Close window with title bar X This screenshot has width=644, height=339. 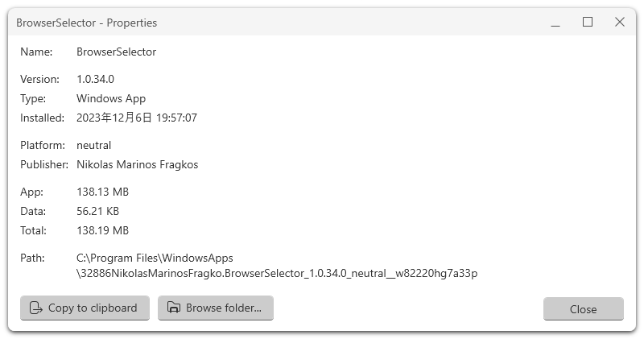tap(620, 23)
